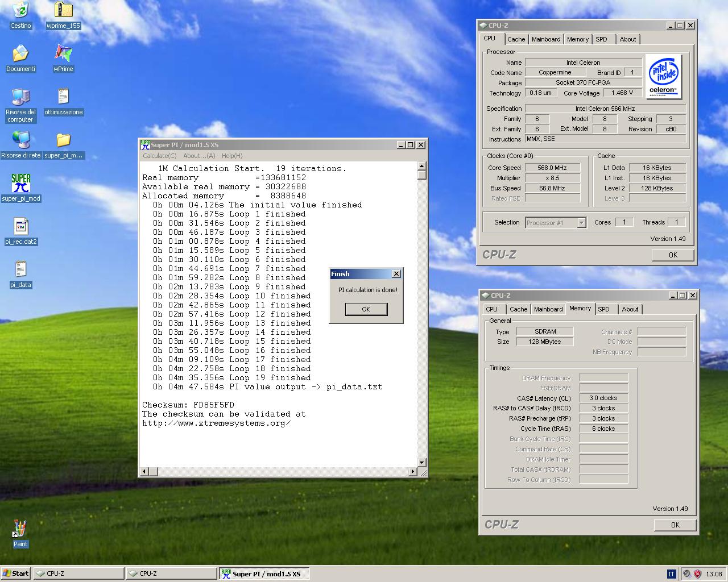Switch to second CPU-Z taskbar button
This screenshot has width=728, height=582.
[x=171, y=573]
